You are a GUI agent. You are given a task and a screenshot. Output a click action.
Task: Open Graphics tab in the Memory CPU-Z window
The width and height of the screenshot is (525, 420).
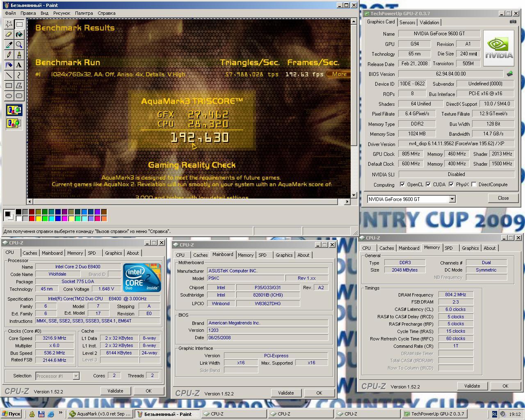[x=470, y=248]
